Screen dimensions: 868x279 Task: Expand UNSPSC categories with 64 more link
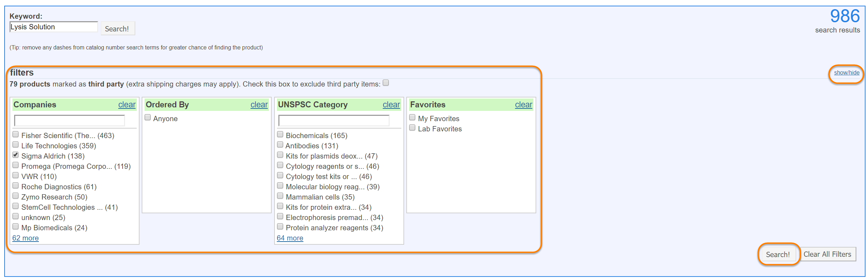click(290, 238)
